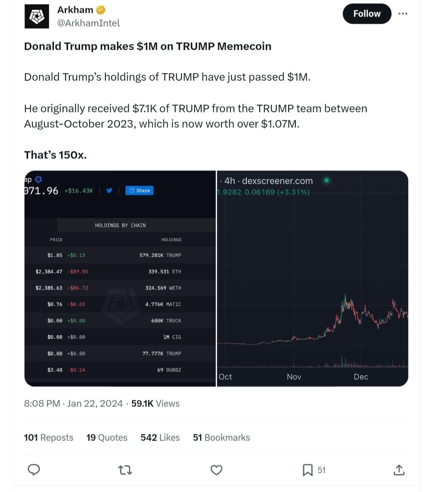Click the Arkham display name
This screenshot has width=448, height=492.
[x=75, y=10]
